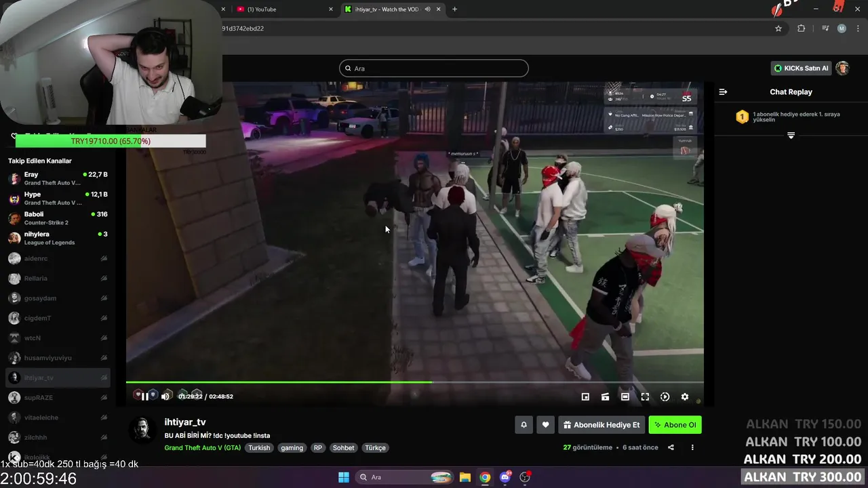868x488 pixels.
Task: Open the Windows Start button
Action: pyautogui.click(x=344, y=477)
